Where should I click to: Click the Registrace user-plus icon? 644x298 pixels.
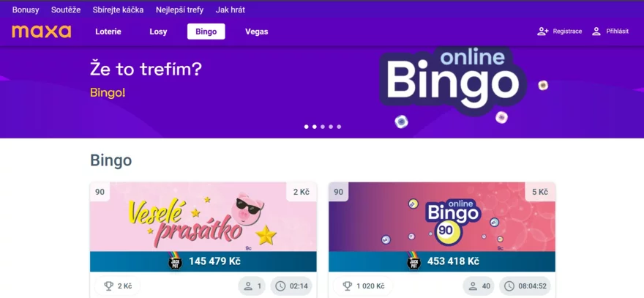(542, 31)
